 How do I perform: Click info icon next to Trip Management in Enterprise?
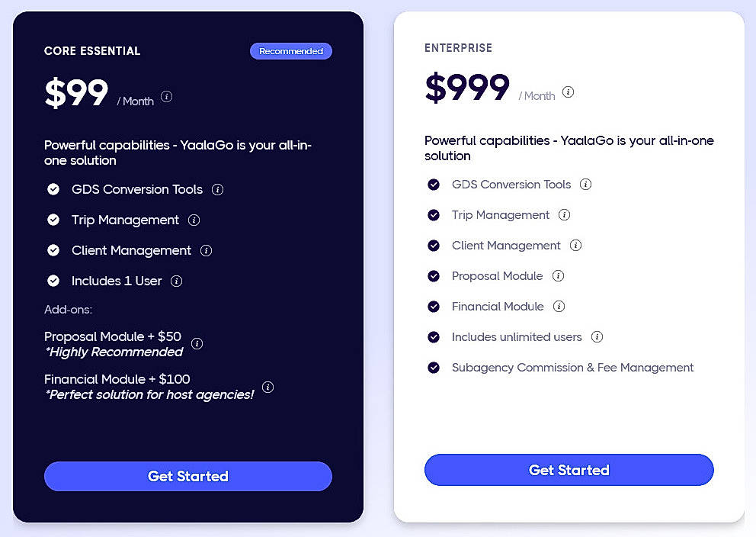pyautogui.click(x=564, y=215)
